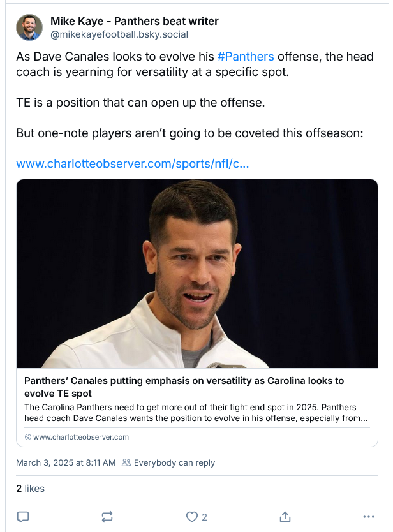This screenshot has height=532, width=393.
Task: Click Mike Kaye's profile avatar
Action: (x=29, y=27)
